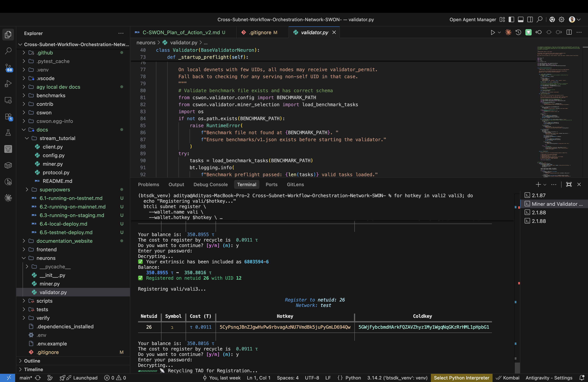Open Extensions view in activity bar
Image resolution: width=588 pixels, height=382 pixels.
tap(8, 117)
